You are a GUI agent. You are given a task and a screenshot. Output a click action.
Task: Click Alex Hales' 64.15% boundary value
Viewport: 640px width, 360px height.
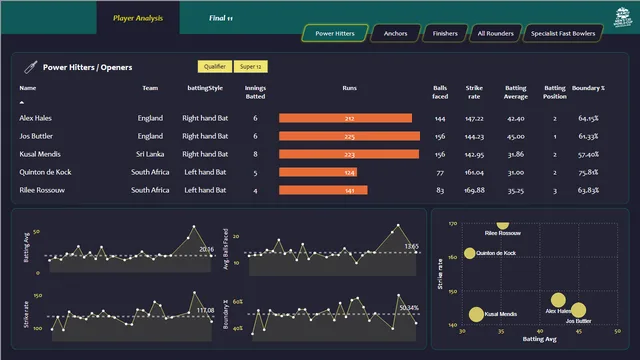pyautogui.click(x=588, y=118)
